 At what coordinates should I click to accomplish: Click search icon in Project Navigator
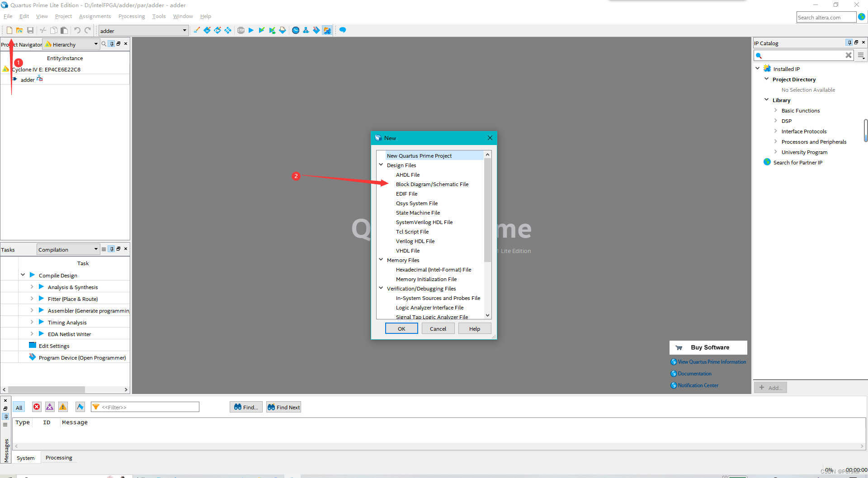(x=104, y=44)
